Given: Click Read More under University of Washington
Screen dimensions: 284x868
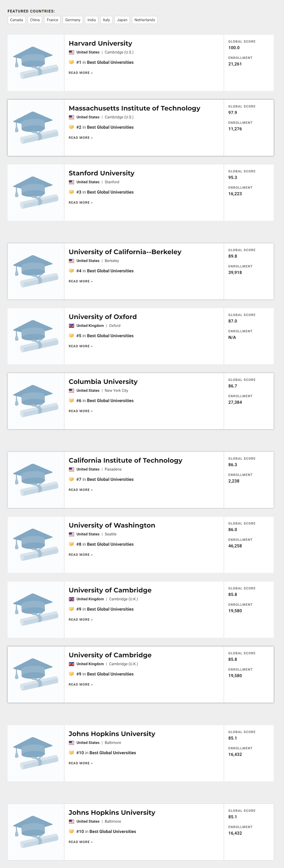Looking at the screenshot, I should click(x=81, y=555).
